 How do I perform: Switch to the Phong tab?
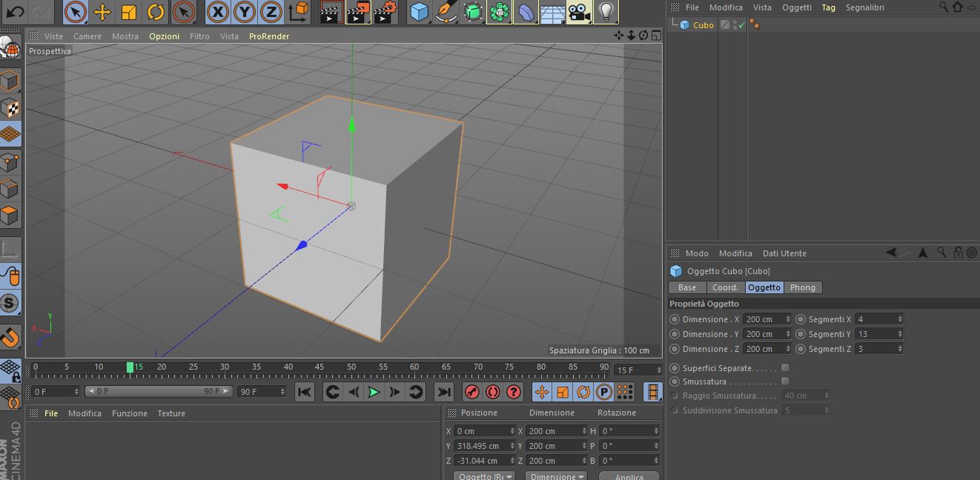tap(802, 287)
